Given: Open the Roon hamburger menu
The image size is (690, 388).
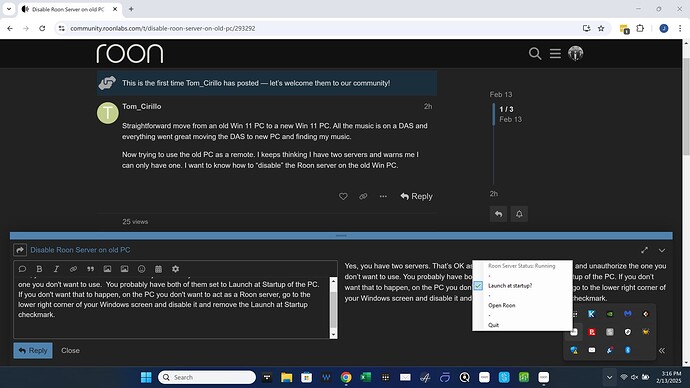Looking at the screenshot, I should coord(555,54).
